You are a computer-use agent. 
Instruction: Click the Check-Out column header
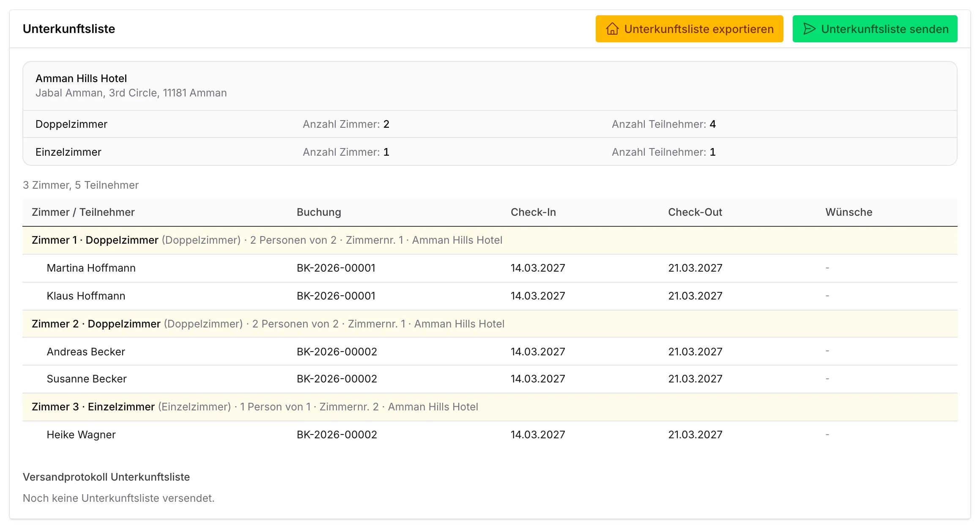pos(695,212)
